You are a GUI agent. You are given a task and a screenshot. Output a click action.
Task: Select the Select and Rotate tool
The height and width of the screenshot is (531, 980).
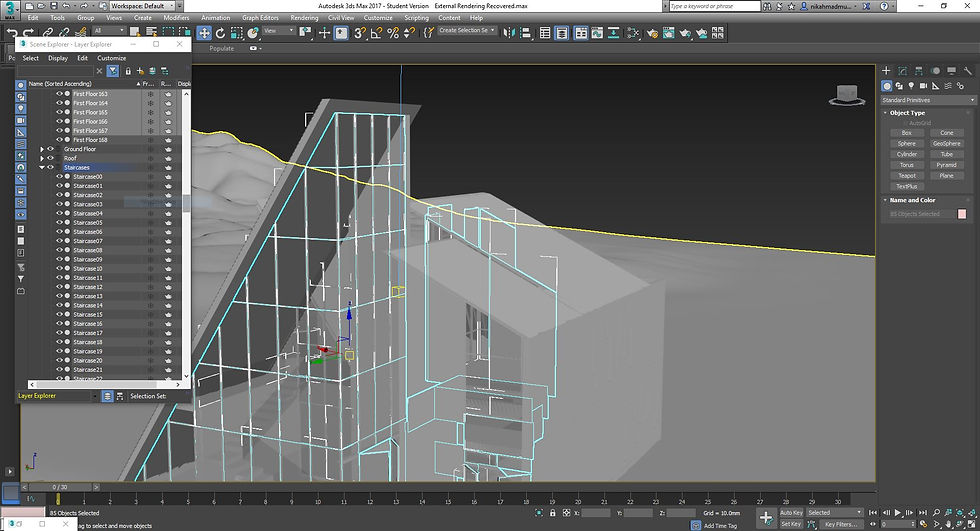click(x=221, y=32)
